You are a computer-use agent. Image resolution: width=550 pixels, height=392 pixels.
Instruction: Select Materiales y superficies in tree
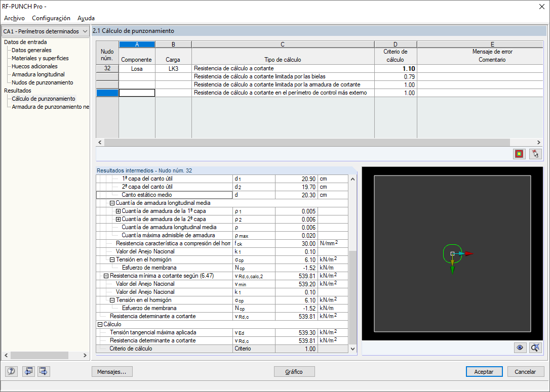point(40,58)
